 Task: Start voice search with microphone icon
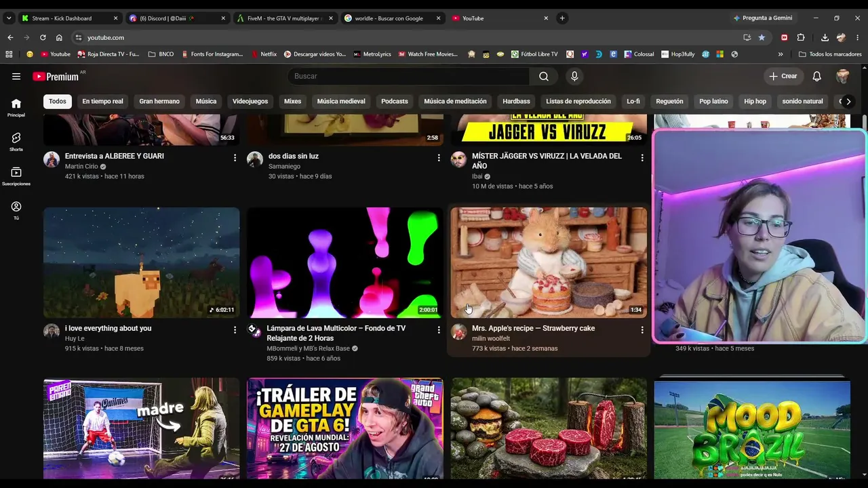pos(574,77)
